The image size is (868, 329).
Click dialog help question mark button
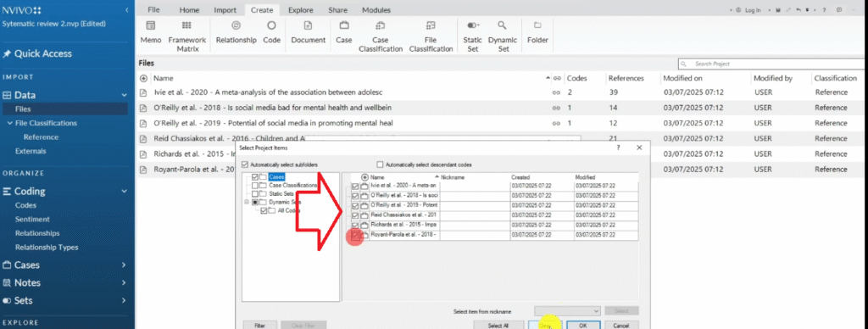(x=618, y=148)
